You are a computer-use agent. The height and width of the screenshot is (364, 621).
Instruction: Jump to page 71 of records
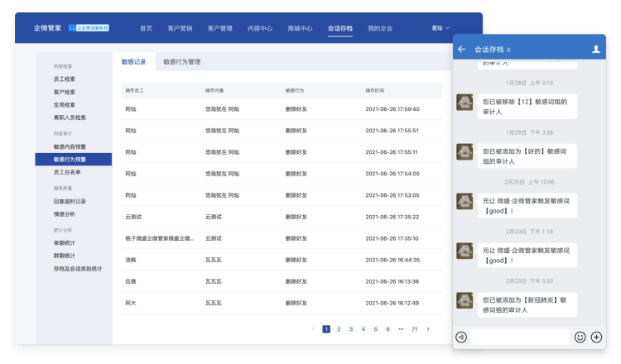pos(414,328)
